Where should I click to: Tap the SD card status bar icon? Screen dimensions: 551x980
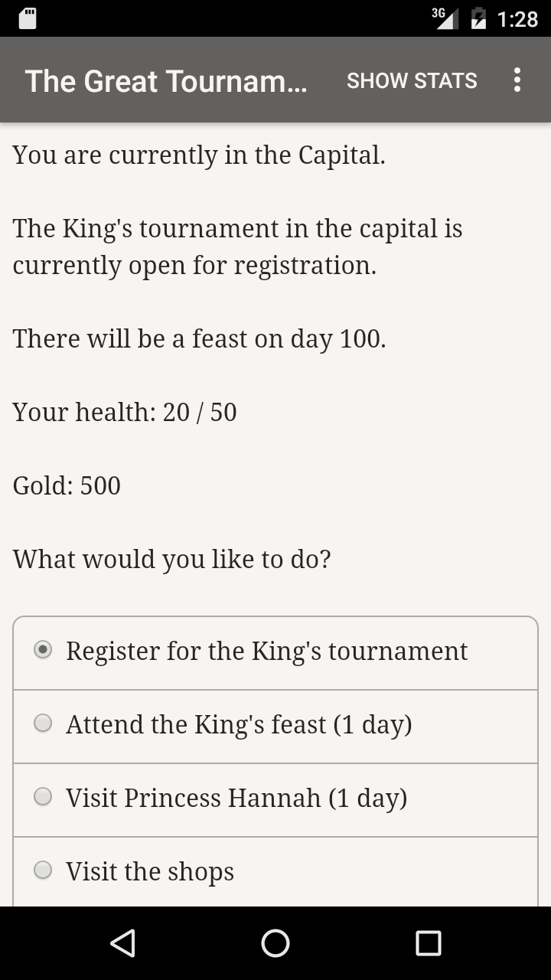coord(28,18)
